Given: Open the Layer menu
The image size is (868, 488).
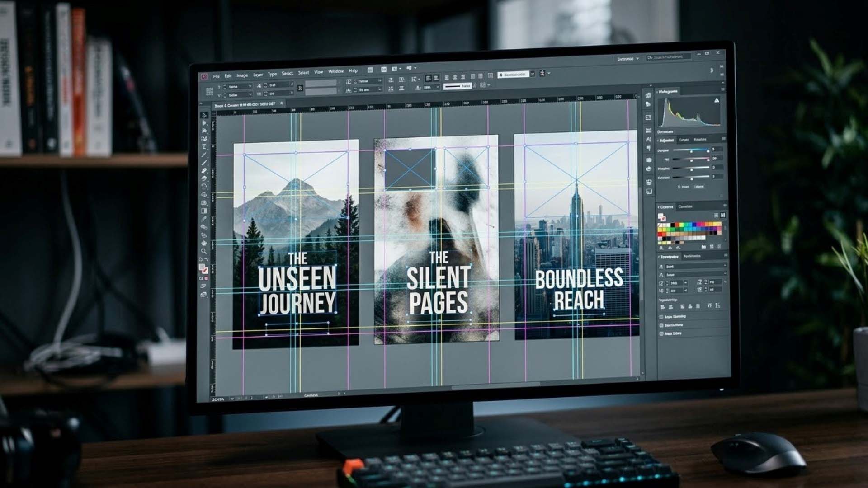Looking at the screenshot, I should pyautogui.click(x=258, y=75).
